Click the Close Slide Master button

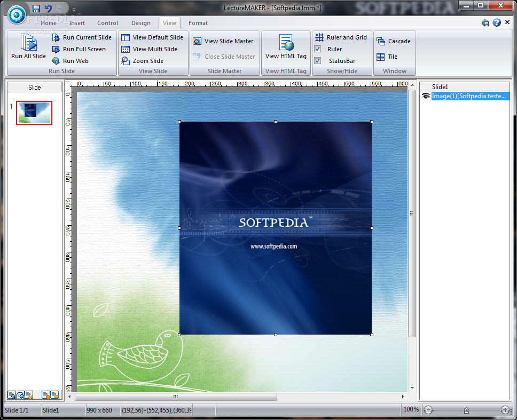(x=224, y=57)
